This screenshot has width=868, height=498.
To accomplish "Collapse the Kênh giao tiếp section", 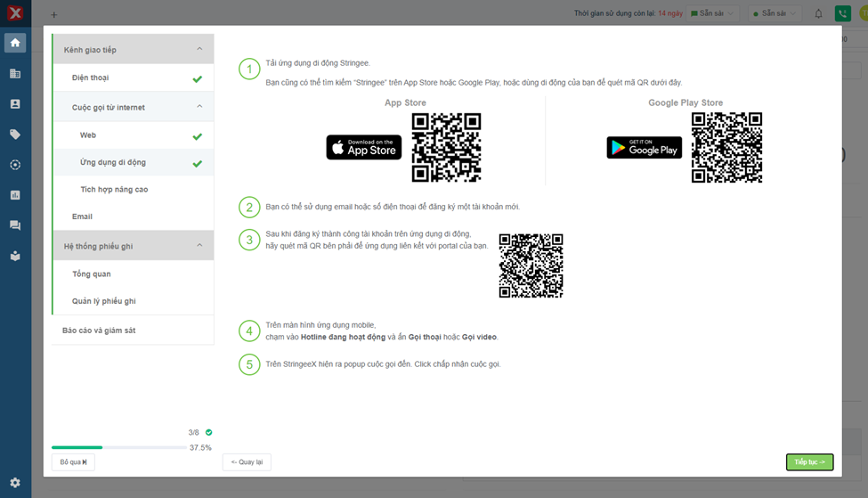I will (x=199, y=50).
